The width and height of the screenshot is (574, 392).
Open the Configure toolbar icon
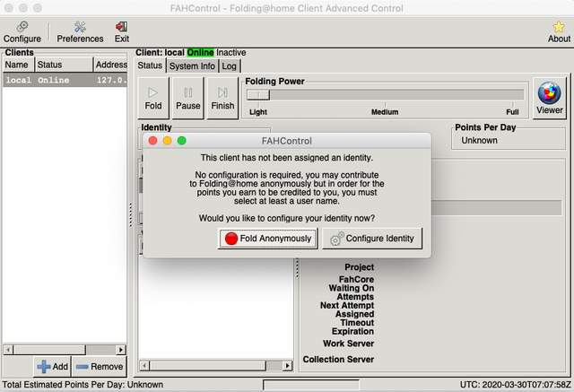[x=22, y=31]
